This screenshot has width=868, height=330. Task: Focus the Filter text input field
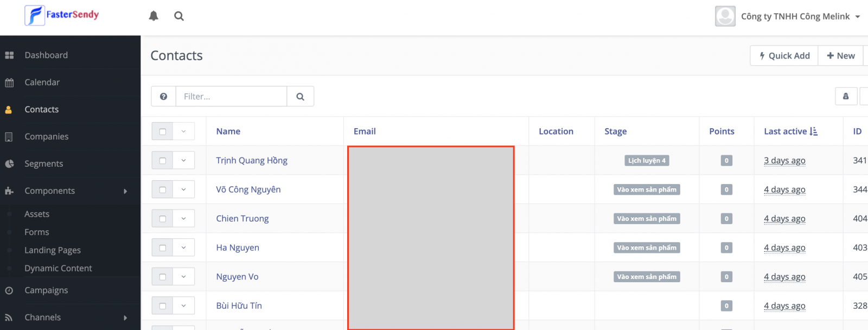[231, 97]
